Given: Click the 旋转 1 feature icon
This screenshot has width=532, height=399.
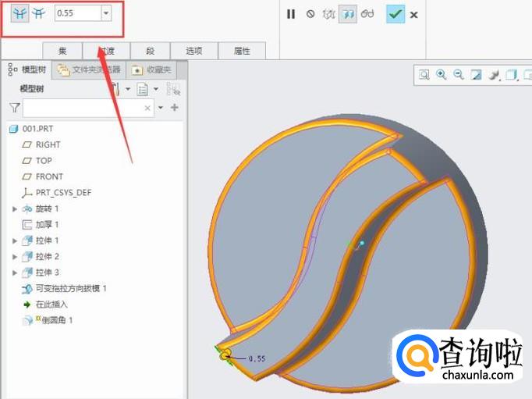Looking at the screenshot, I should [27, 208].
